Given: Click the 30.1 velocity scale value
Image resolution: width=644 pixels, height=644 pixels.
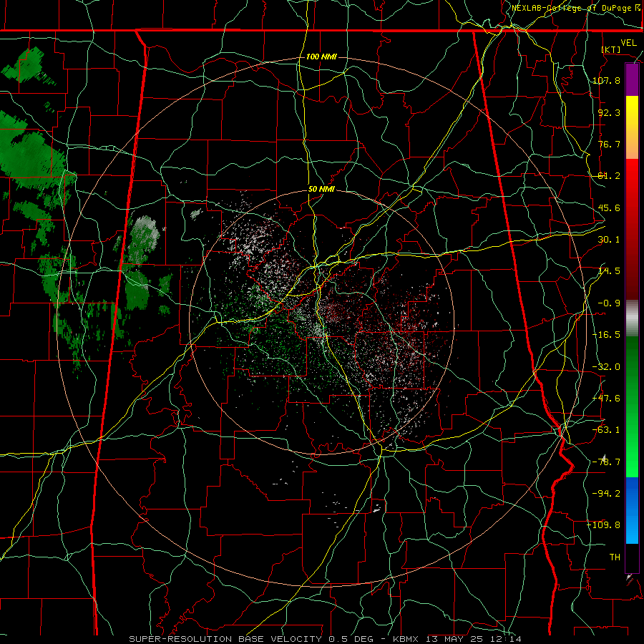Looking at the screenshot, I should (609, 240).
